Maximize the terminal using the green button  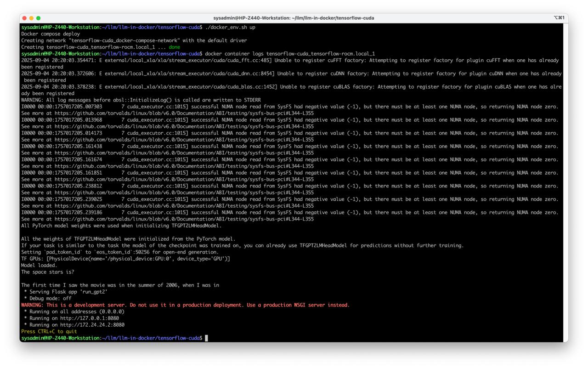point(38,18)
